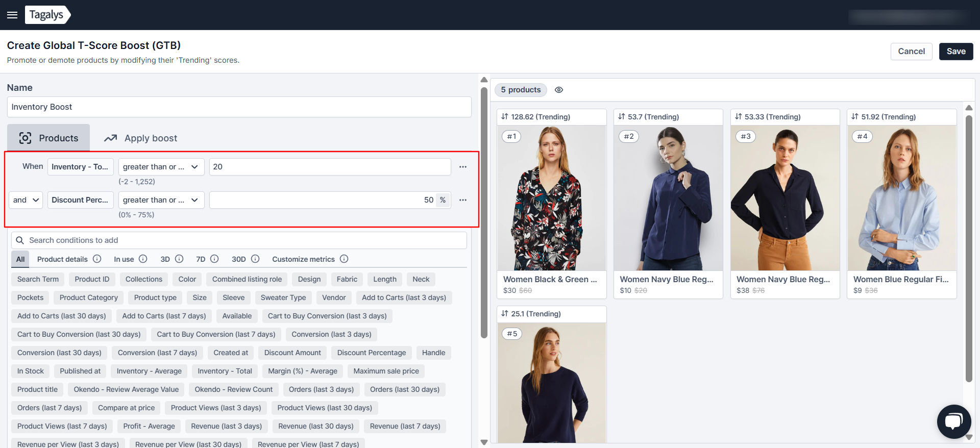Open Inventory - Total field selector
The height and width of the screenshot is (448, 980).
81,167
